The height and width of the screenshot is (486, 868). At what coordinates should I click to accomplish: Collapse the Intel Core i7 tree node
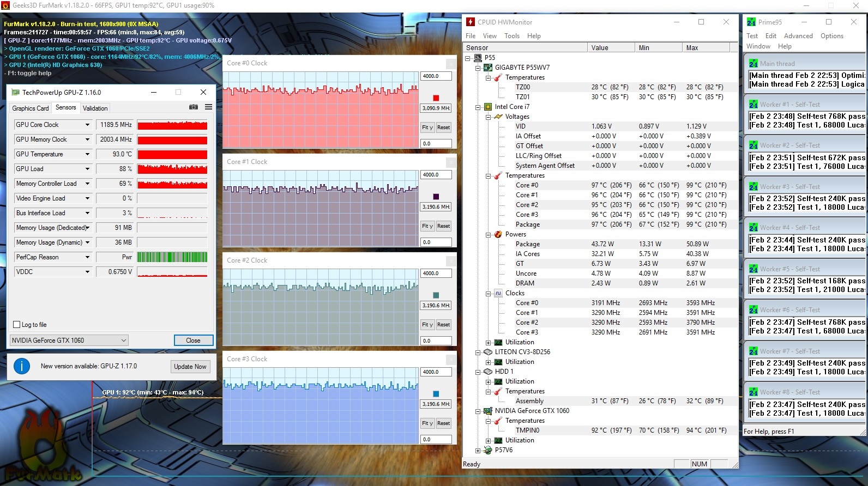pos(478,107)
